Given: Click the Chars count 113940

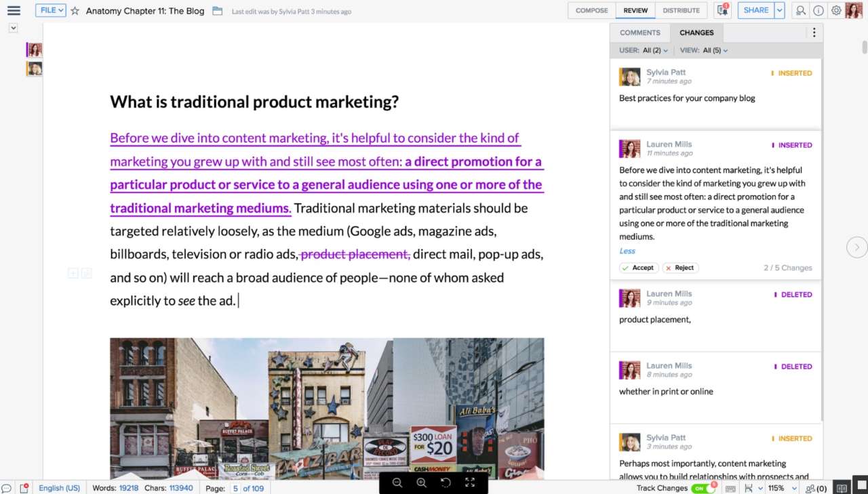Looking at the screenshot, I should click(181, 488).
